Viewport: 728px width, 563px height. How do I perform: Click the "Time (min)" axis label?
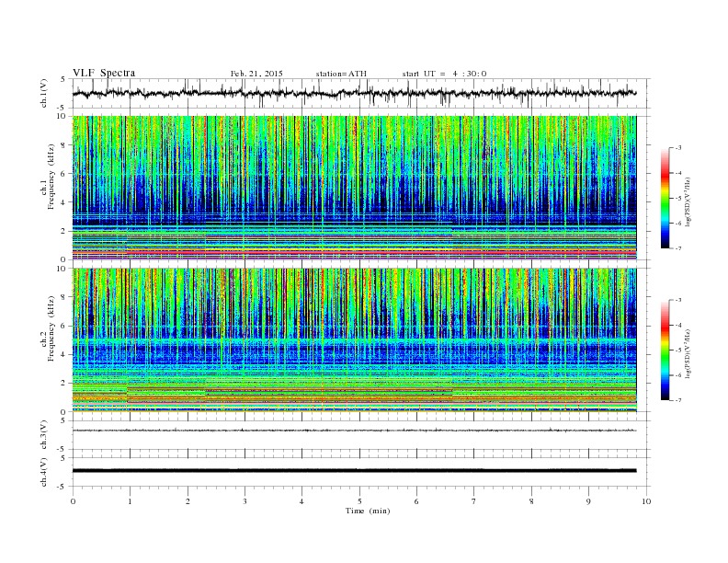[368, 511]
